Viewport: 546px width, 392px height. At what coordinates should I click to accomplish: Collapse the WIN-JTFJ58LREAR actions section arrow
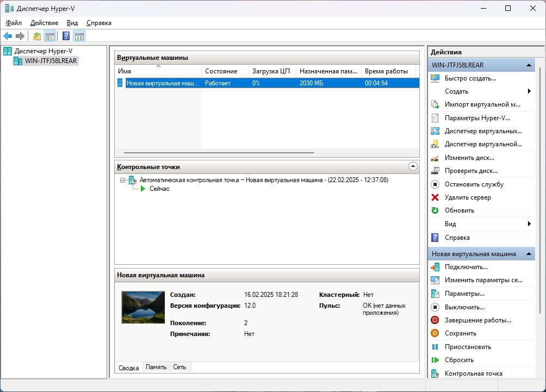[x=529, y=65]
